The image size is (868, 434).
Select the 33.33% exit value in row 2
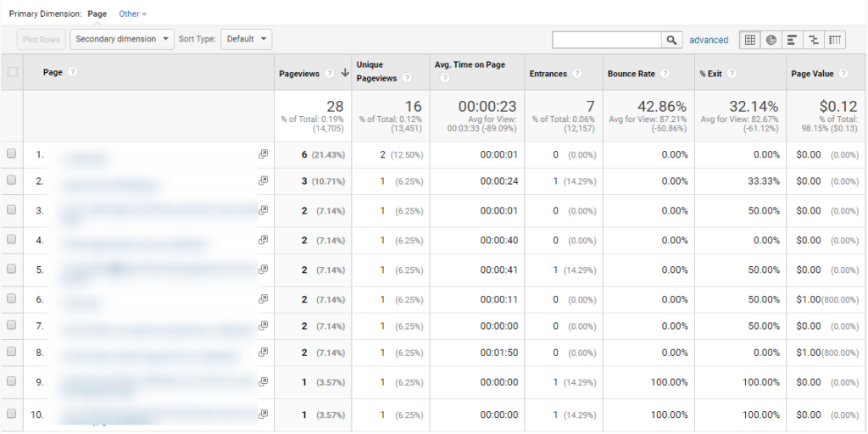click(762, 181)
